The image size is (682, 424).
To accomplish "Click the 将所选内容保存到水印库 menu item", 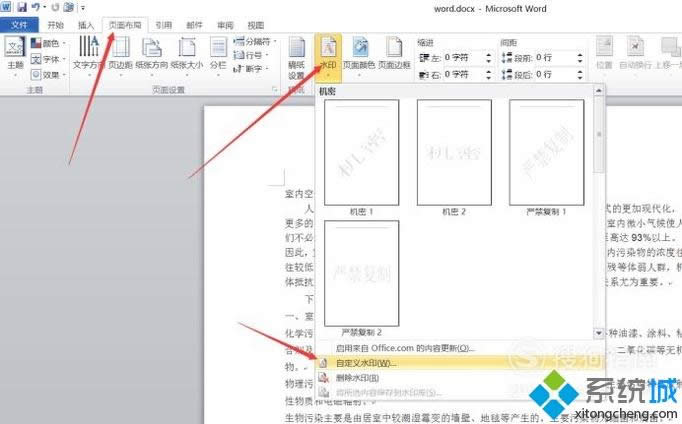I will tap(460, 392).
